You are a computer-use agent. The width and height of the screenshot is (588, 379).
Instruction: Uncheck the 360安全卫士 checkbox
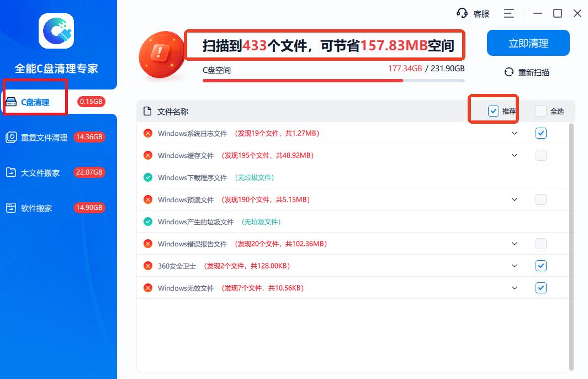coord(541,266)
